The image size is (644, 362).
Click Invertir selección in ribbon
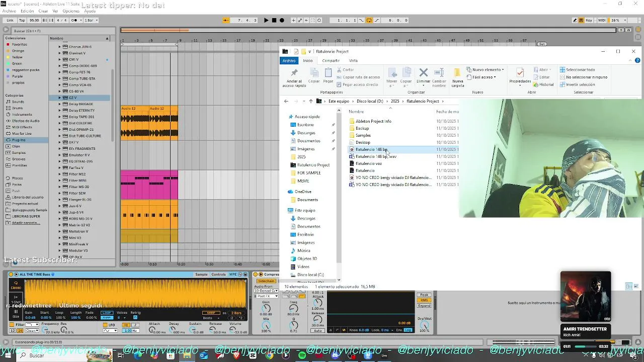[578, 84]
